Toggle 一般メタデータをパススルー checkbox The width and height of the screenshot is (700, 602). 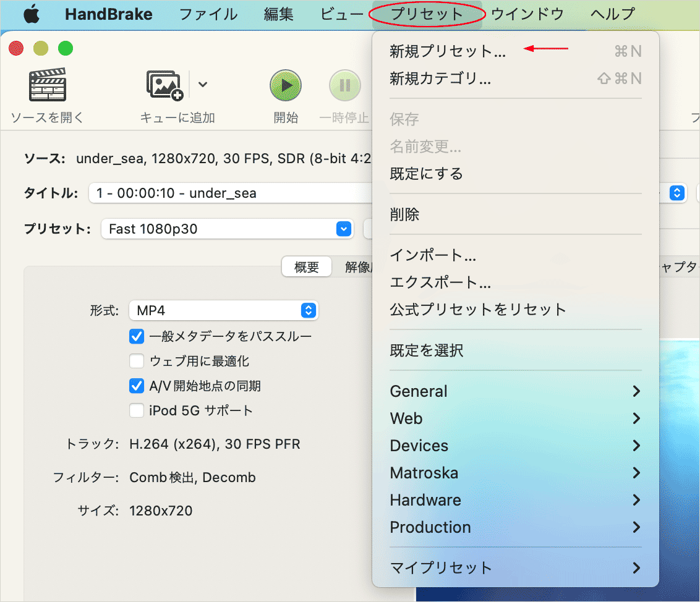[137, 336]
